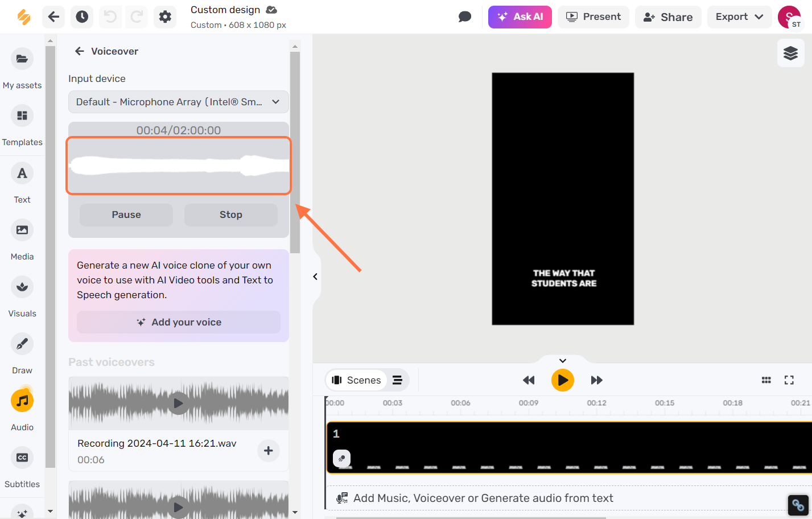Open Export dropdown menu
The height and width of the screenshot is (519, 812).
coord(739,17)
